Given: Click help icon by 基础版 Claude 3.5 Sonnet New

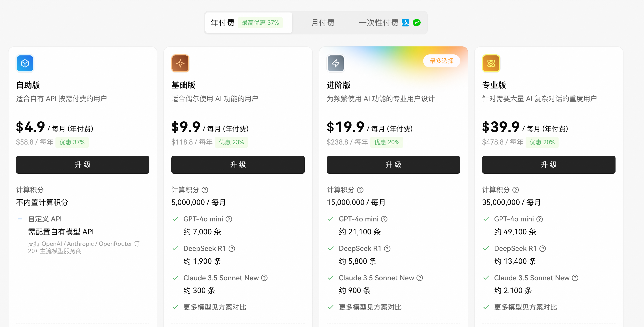Looking at the screenshot, I should tap(264, 278).
